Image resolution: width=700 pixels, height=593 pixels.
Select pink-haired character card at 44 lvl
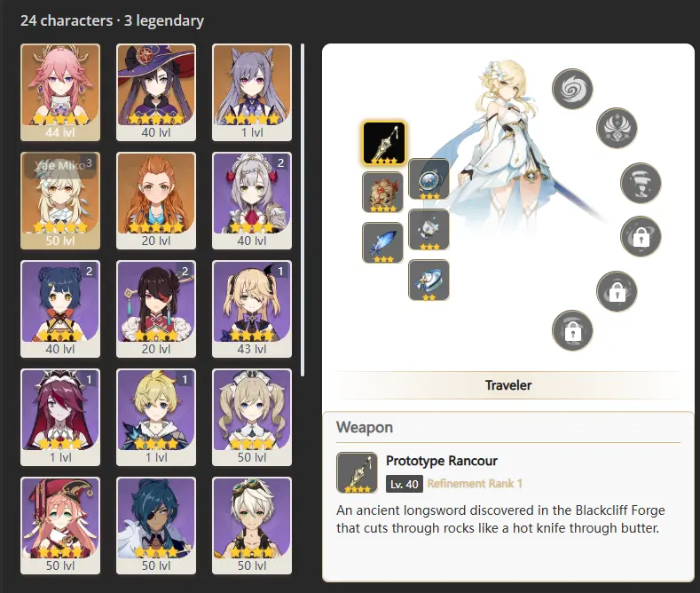tap(60, 92)
